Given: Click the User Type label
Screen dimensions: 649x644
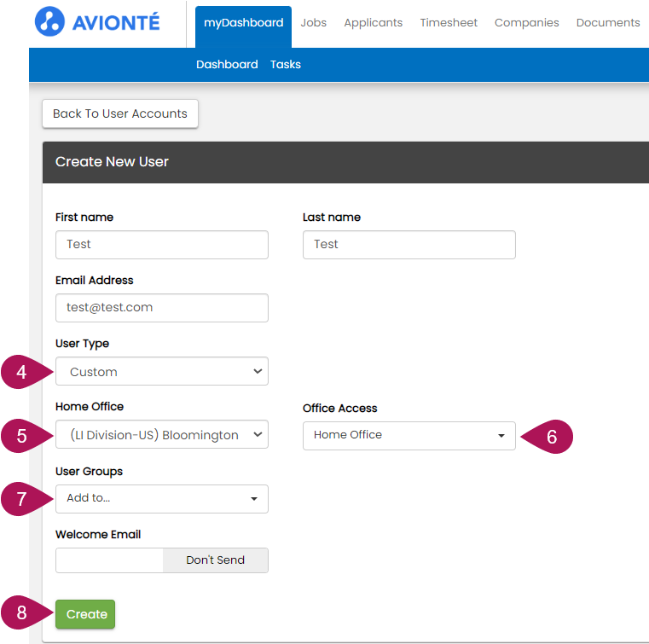Looking at the screenshot, I should [82, 344].
